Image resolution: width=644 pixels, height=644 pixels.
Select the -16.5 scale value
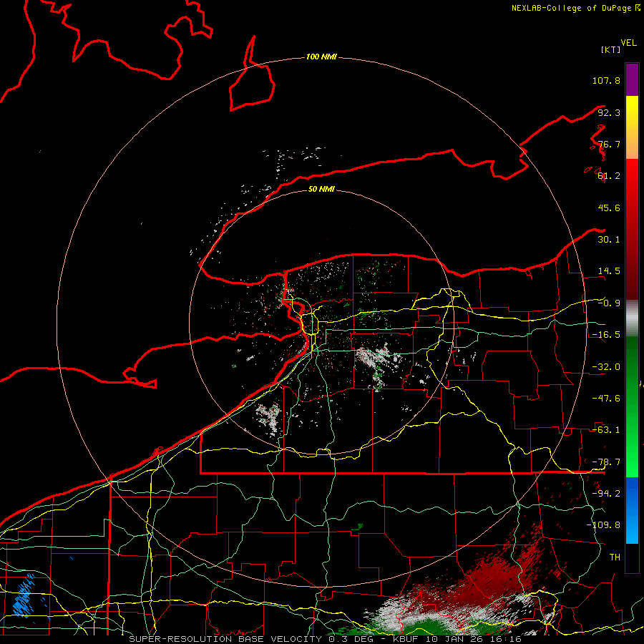coord(606,335)
